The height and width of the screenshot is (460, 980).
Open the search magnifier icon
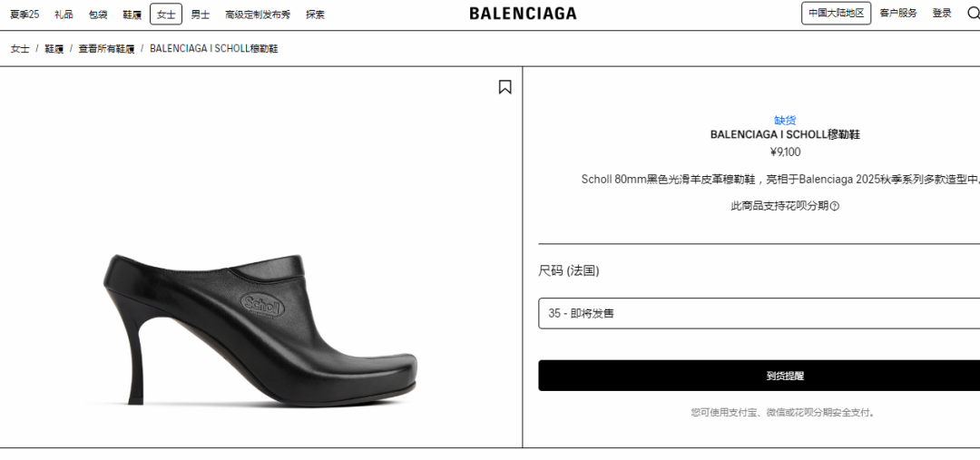(x=973, y=13)
